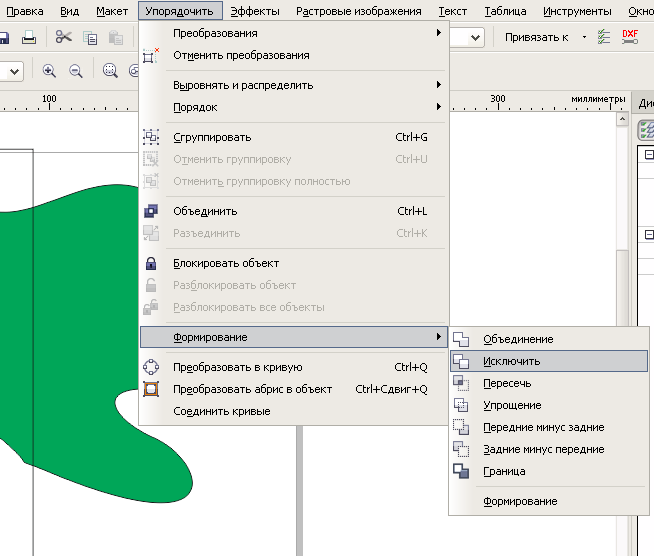The height and width of the screenshot is (556, 654).
Task: Collapse the lower tree node in docker
Action: [649, 234]
